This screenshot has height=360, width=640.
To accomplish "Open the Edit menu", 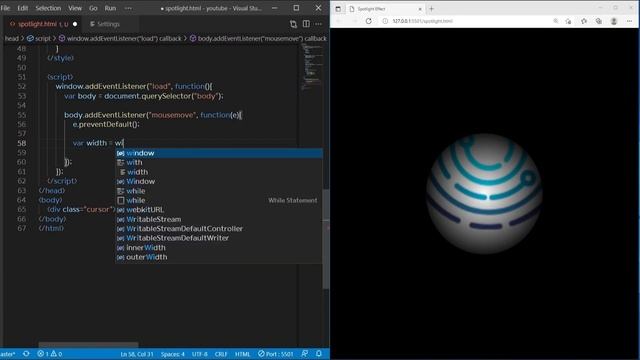I will point(22,8).
